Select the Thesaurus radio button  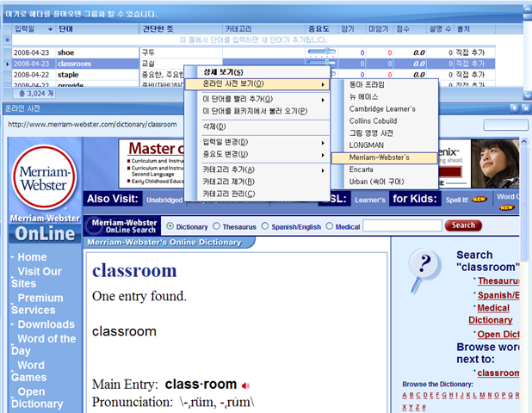coord(216,226)
